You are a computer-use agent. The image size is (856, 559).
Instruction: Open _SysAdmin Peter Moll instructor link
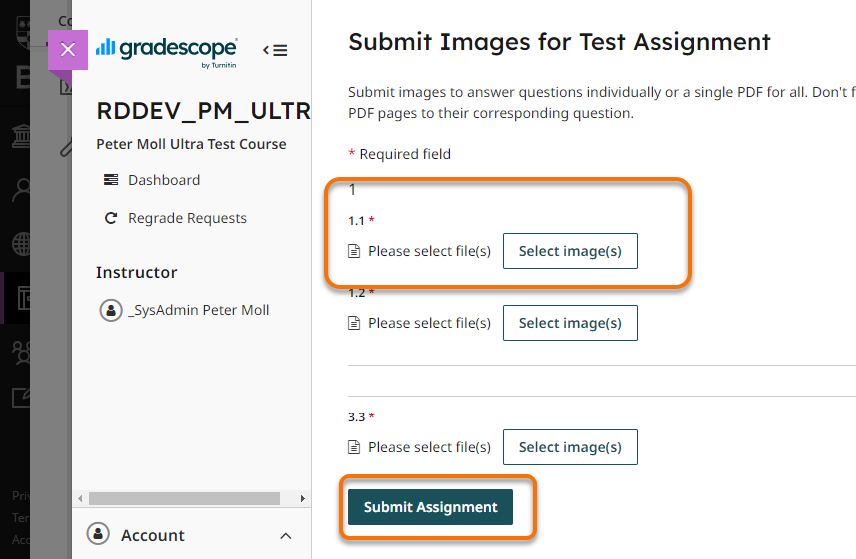click(199, 310)
